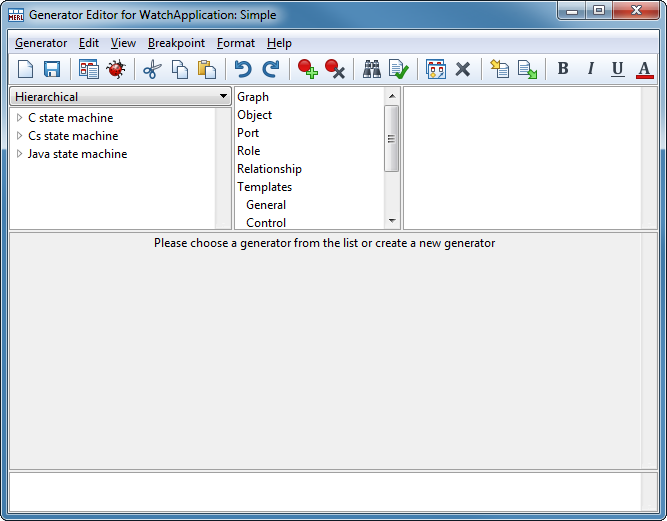Expand the C state machine node

point(19,117)
